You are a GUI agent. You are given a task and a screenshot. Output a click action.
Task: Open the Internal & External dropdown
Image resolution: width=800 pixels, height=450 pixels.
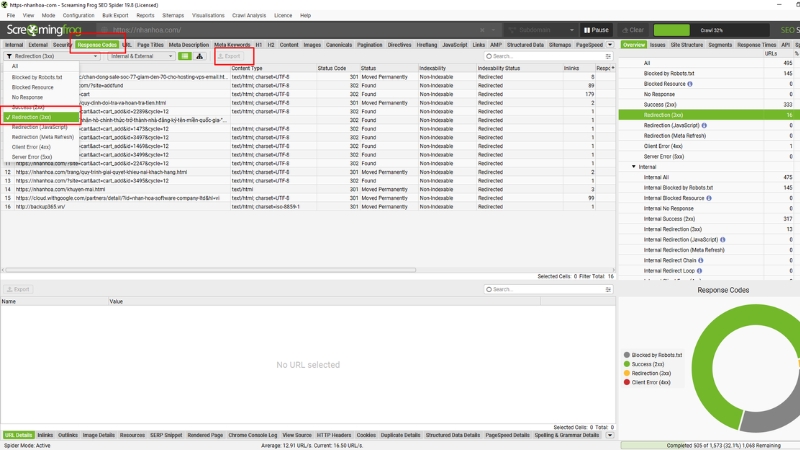click(141, 56)
